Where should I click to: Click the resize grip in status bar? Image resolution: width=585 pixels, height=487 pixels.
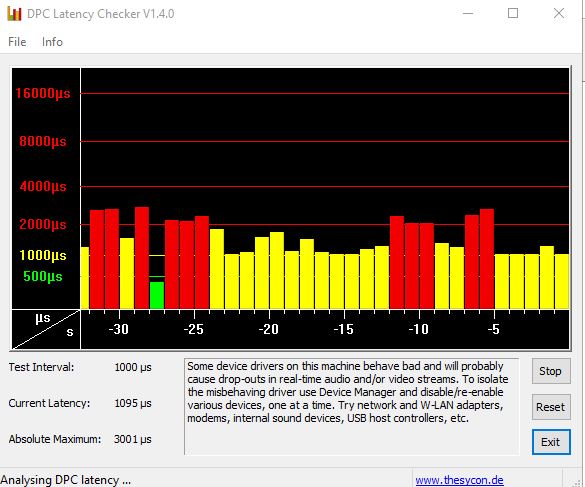tap(579, 482)
